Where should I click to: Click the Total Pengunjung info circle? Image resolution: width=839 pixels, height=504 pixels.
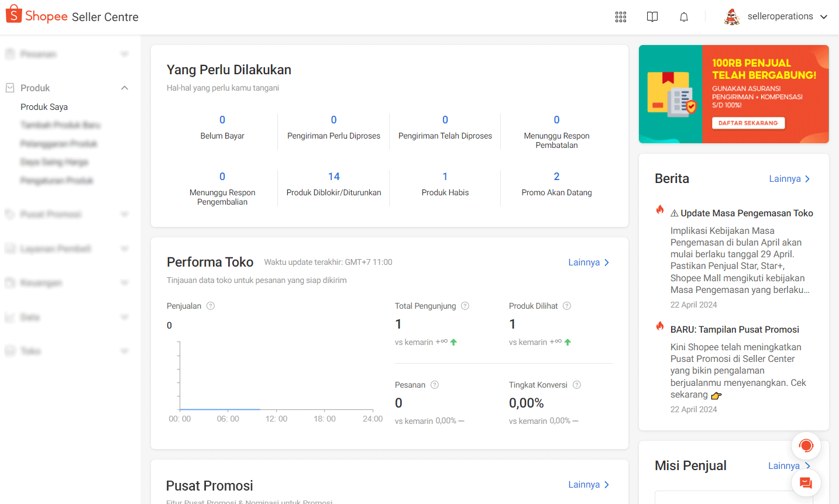click(x=465, y=305)
